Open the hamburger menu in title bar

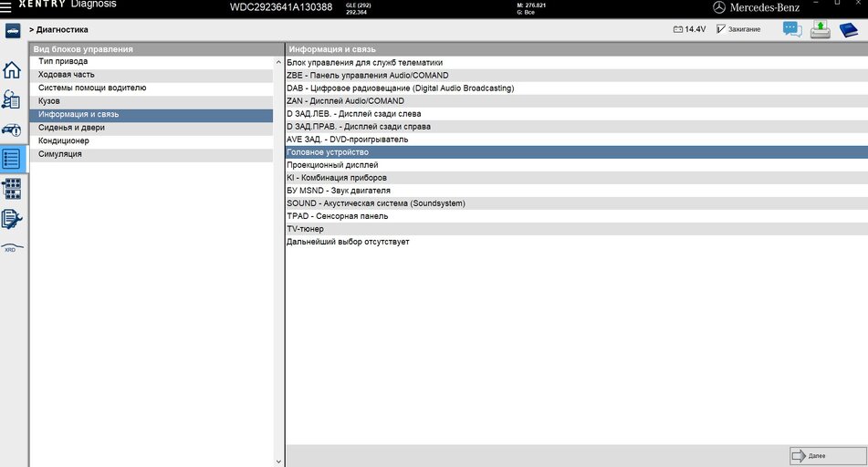coord(5,6)
